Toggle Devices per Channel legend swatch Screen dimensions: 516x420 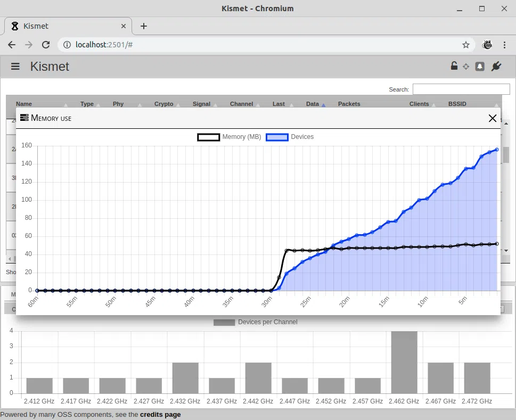(224, 322)
